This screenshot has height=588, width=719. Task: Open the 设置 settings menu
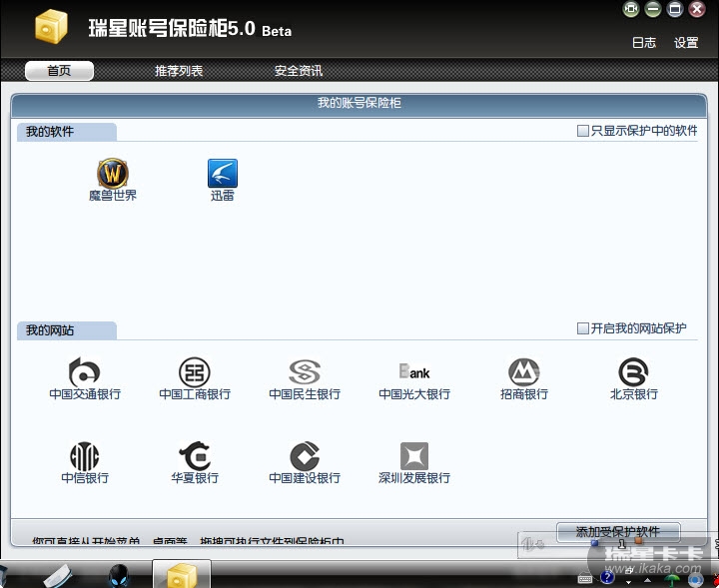[686, 43]
